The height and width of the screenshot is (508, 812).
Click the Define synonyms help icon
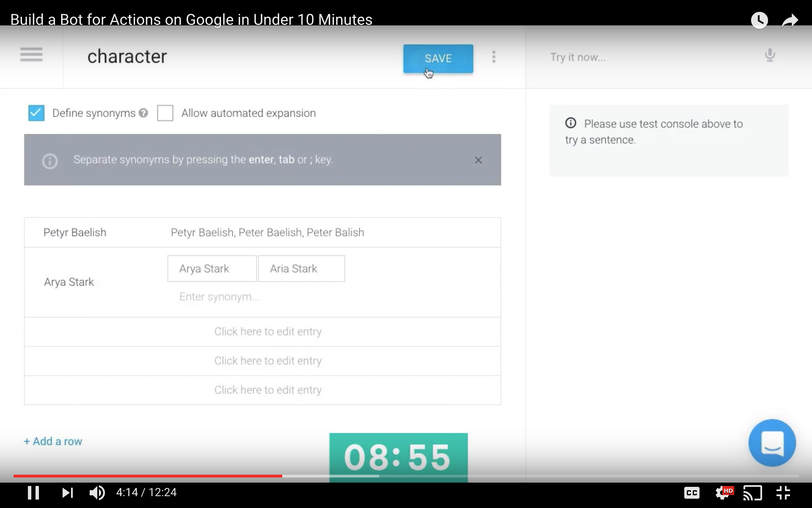pyautogui.click(x=144, y=113)
